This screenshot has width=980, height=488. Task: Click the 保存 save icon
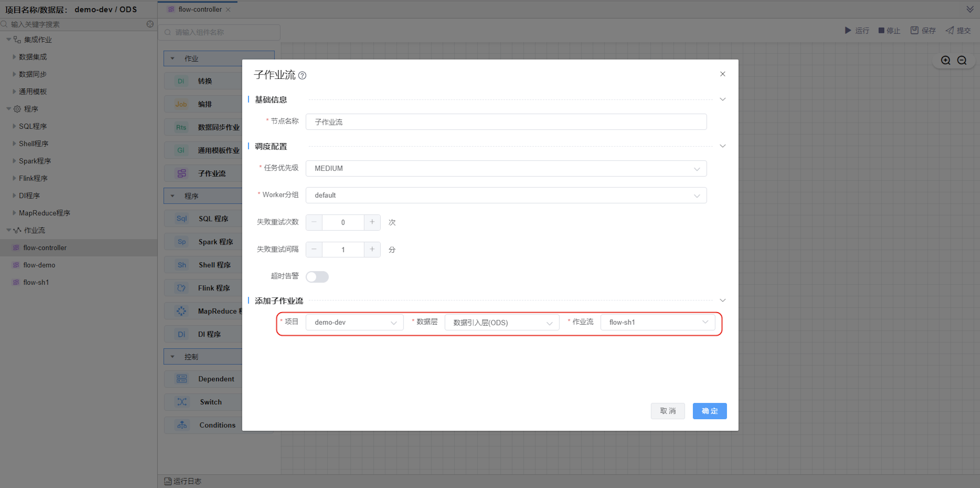click(x=914, y=30)
